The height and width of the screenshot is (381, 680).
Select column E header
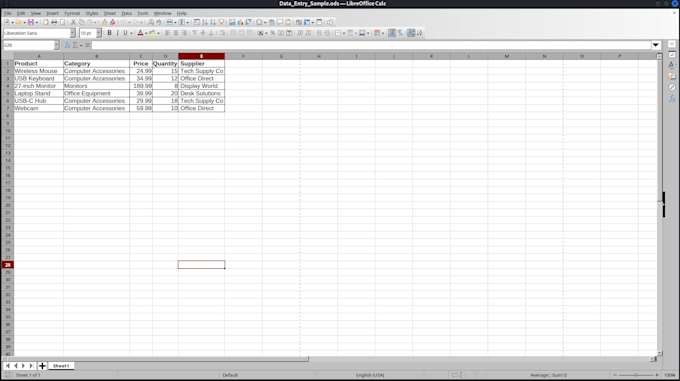(201, 56)
